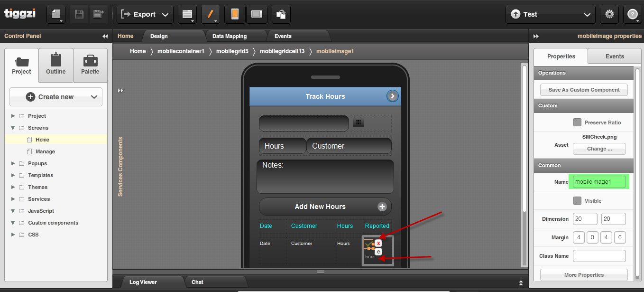Click Save As Custom Component button
The image size is (644, 292).
pyautogui.click(x=584, y=90)
